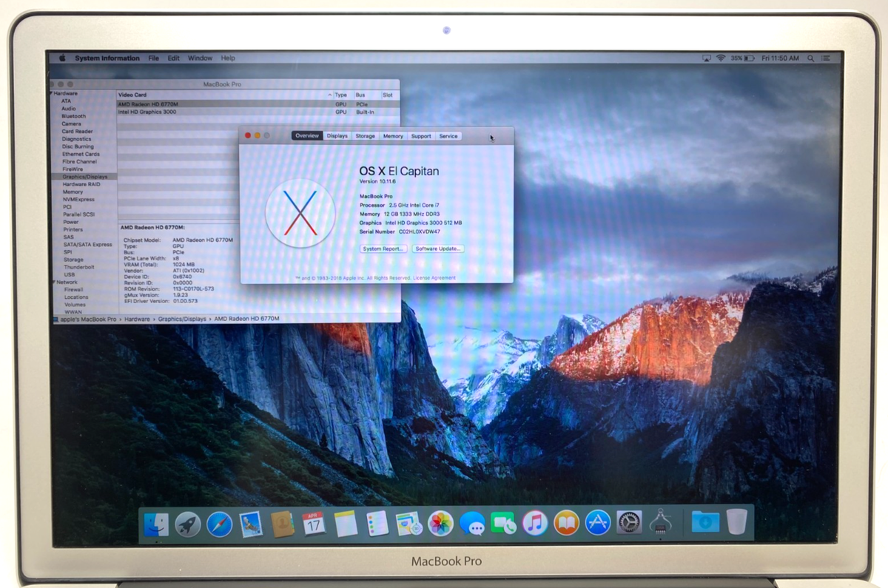
Task: Open the License Agreement link
Action: click(434, 278)
